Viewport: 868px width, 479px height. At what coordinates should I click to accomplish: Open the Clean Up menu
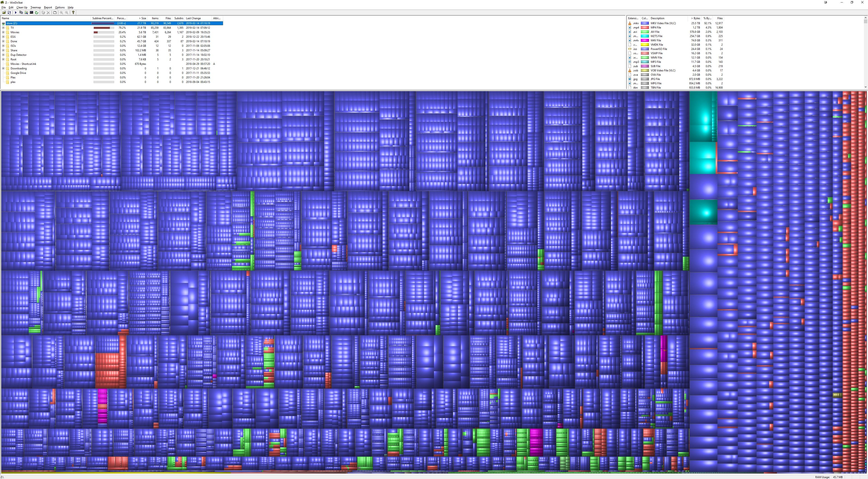pyautogui.click(x=21, y=7)
